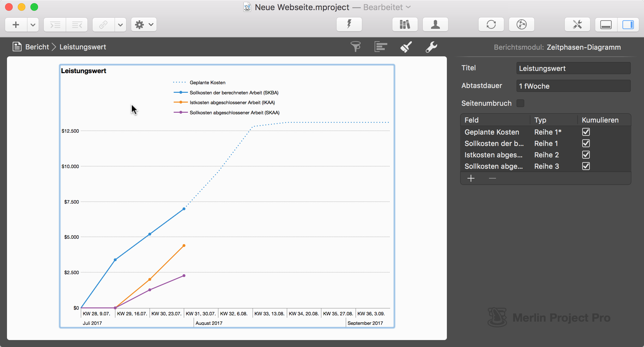Select the Sollkosten der b... field row
The image size is (644, 347).
(494, 143)
